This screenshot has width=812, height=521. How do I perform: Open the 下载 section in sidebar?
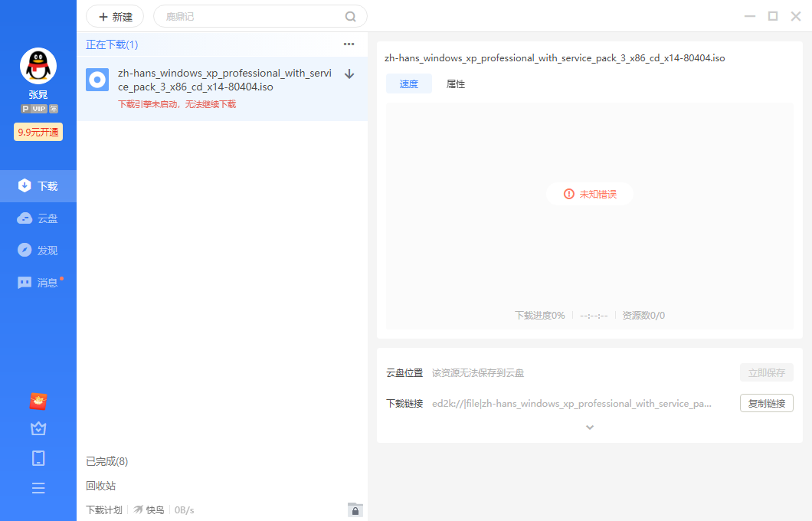pyautogui.click(x=38, y=186)
